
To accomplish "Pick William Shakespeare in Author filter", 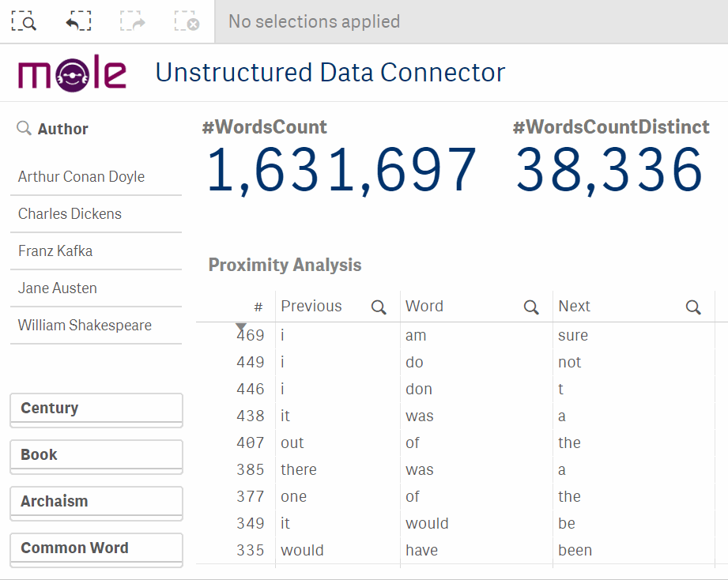I will (96, 326).
